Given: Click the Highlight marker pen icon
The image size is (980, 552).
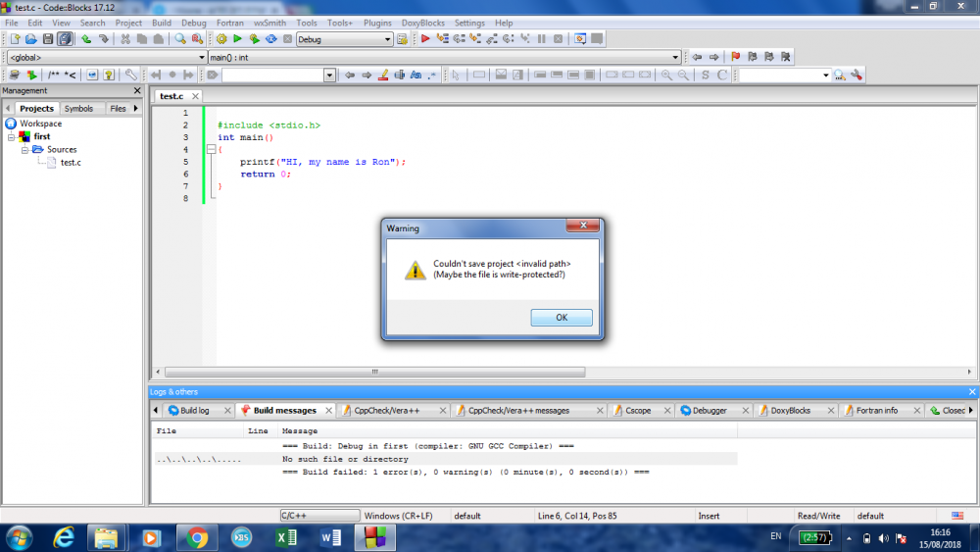Looking at the screenshot, I should click(x=383, y=75).
